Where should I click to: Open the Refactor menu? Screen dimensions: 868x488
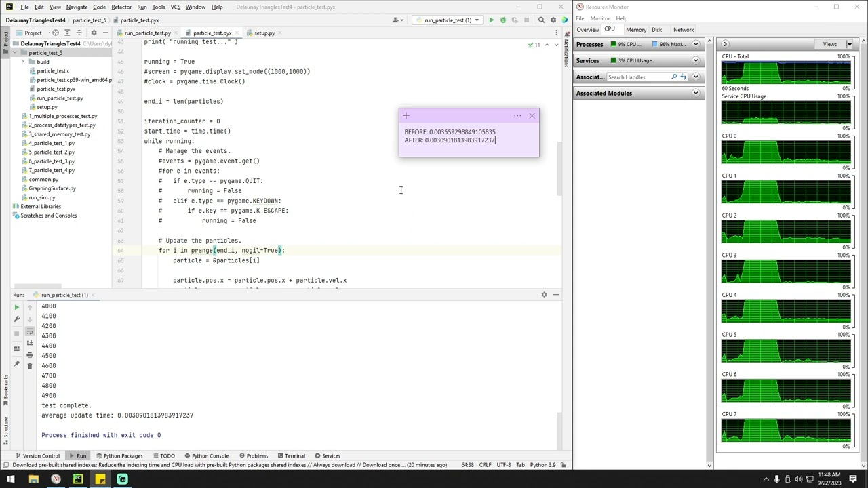point(121,7)
